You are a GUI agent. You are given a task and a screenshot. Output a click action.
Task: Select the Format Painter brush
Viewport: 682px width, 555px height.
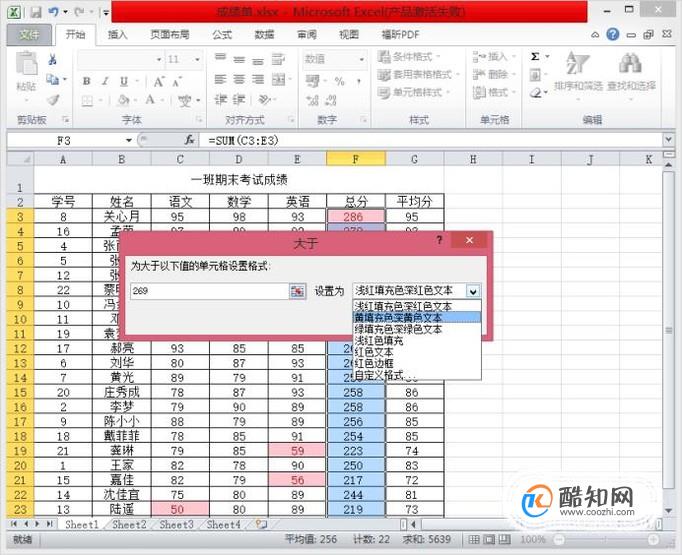(x=53, y=100)
